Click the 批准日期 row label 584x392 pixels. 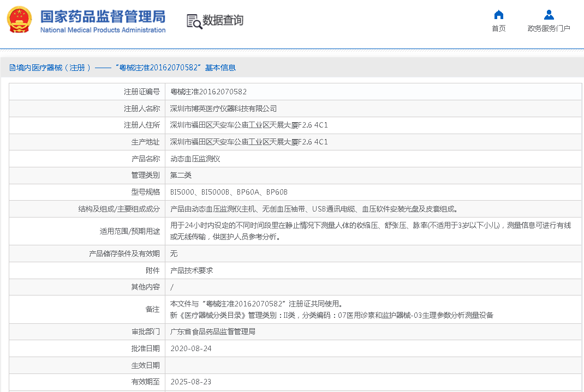point(145,348)
